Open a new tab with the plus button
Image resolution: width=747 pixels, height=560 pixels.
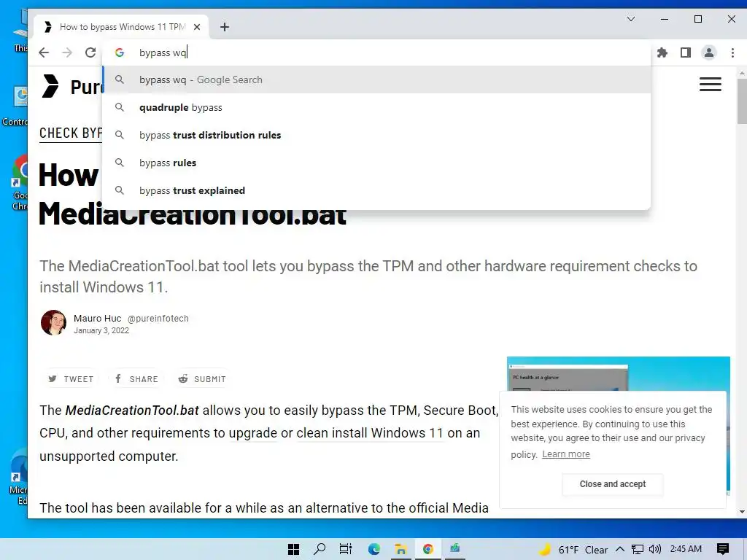point(225,27)
